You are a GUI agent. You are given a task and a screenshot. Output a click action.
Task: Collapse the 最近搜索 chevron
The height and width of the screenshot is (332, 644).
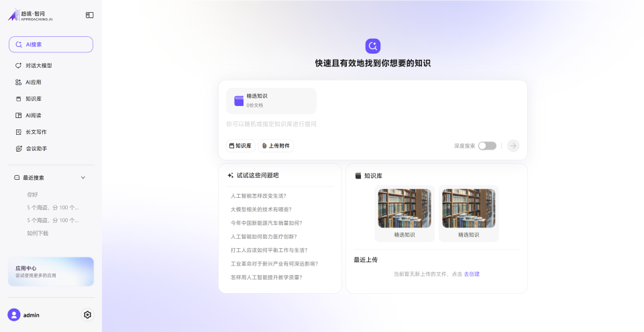83,178
